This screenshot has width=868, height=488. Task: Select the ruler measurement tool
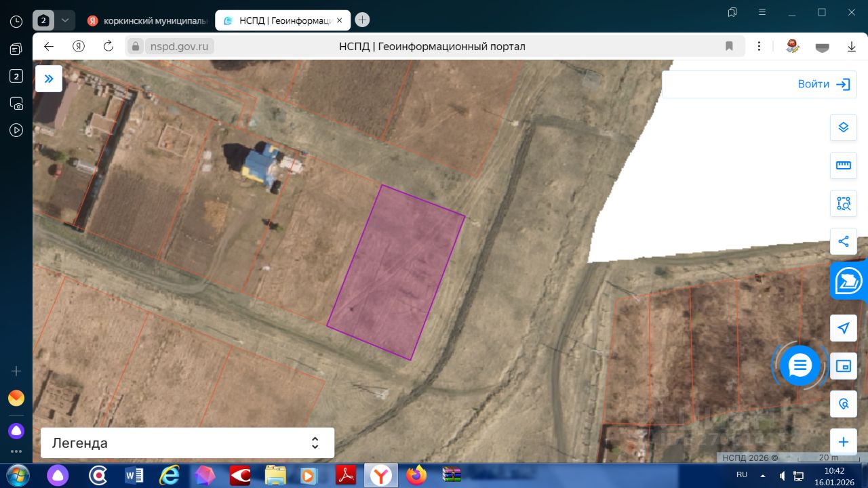click(x=844, y=165)
